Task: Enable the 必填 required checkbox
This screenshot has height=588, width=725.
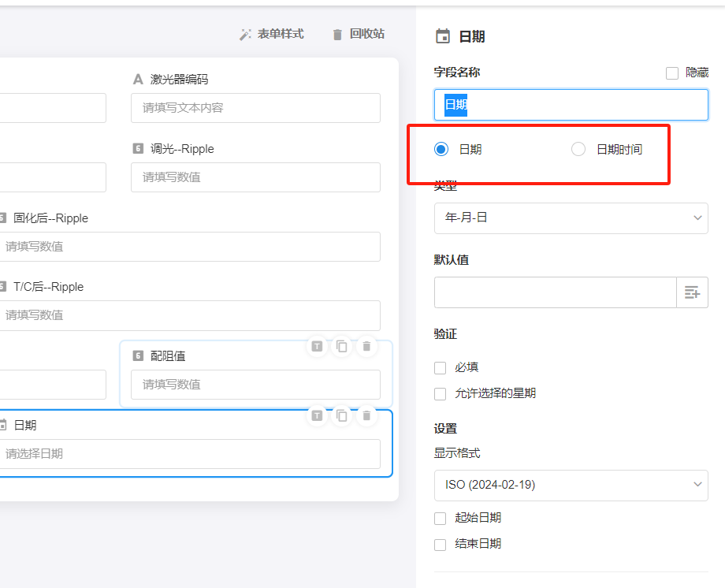Action: tap(441, 368)
